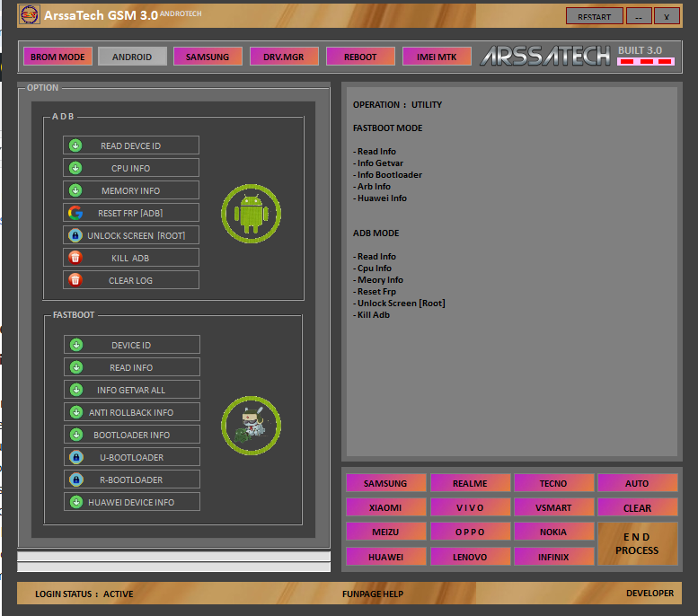Click green download icon on INFO GETVAR ALL
698x616 pixels.
point(76,390)
